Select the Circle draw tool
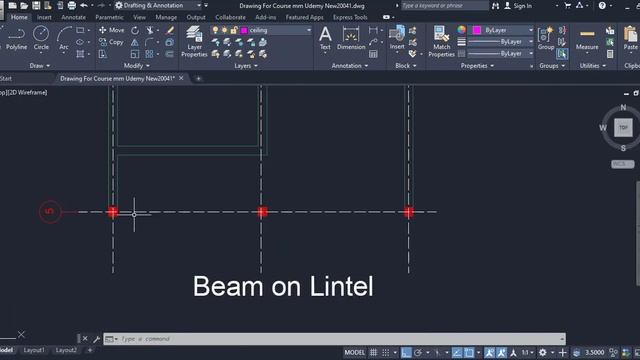 41,38
